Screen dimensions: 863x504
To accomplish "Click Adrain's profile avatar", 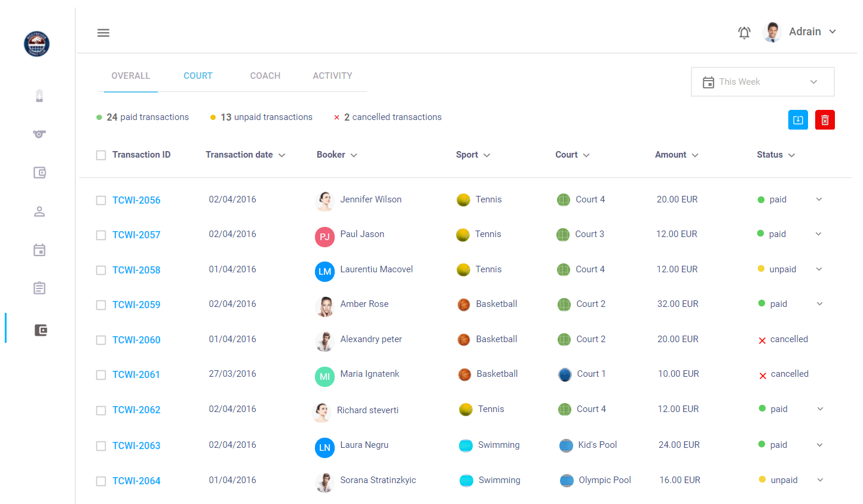I will point(773,32).
